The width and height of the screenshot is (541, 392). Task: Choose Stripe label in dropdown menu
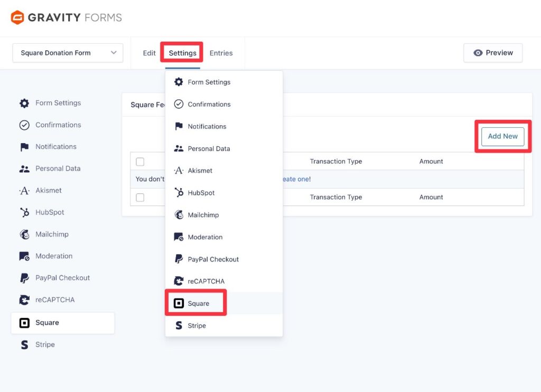(197, 325)
